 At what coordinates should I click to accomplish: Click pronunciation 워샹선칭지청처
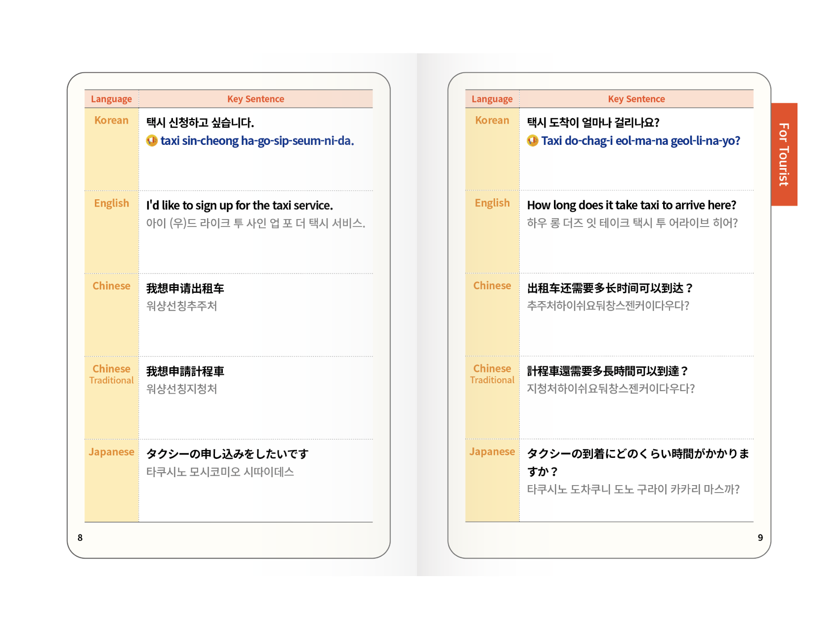point(181,389)
